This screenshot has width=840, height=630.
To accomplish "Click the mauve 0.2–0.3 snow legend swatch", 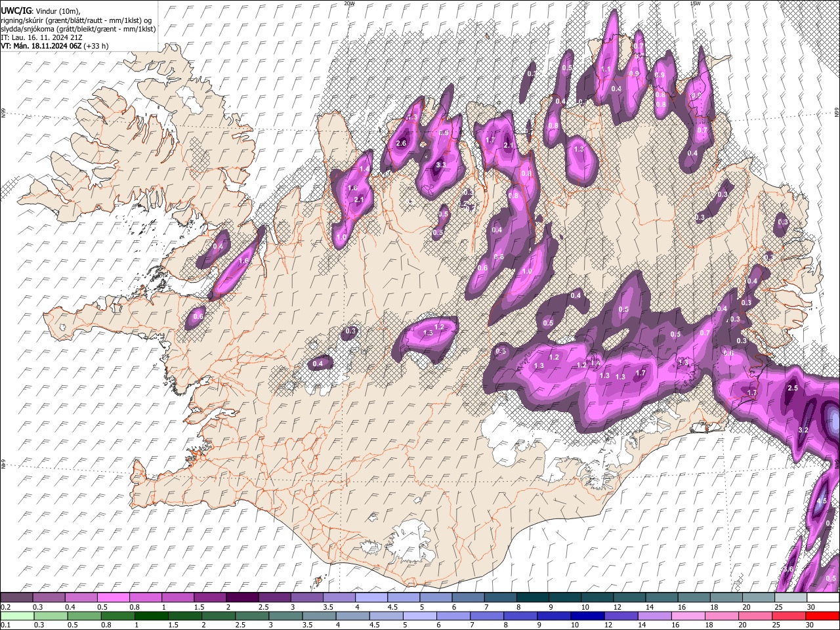I will pos(17,597).
